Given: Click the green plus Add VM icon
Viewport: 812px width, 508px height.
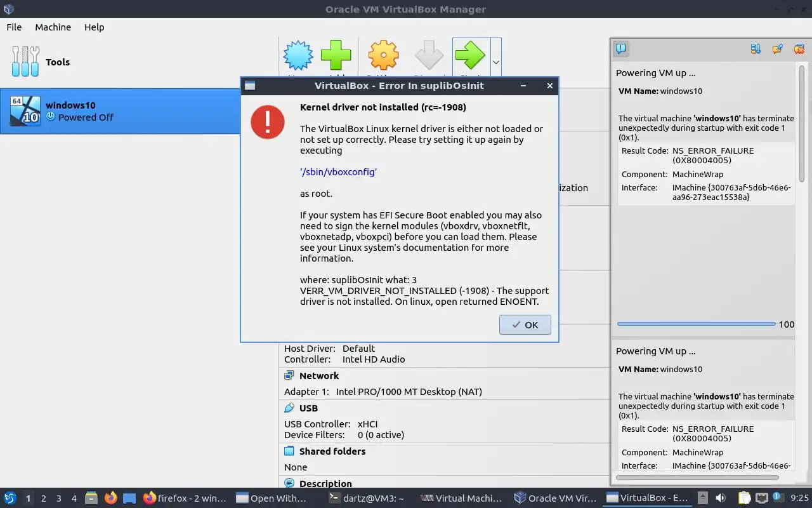Looking at the screenshot, I should pyautogui.click(x=336, y=55).
